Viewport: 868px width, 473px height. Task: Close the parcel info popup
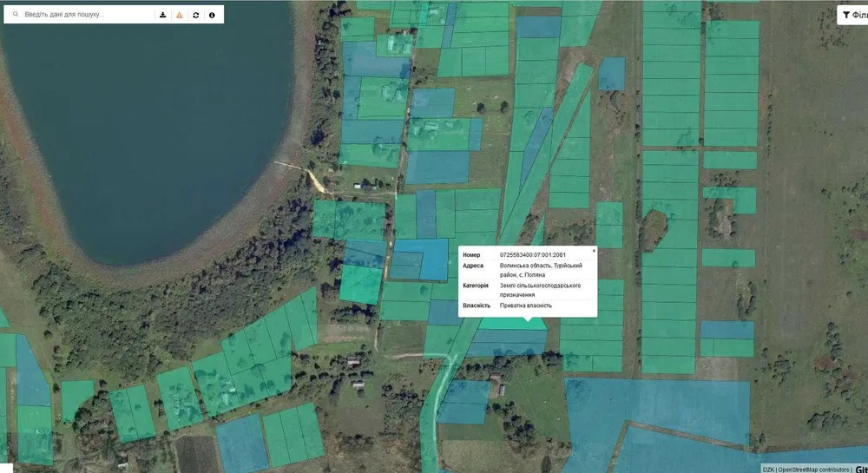(594, 250)
